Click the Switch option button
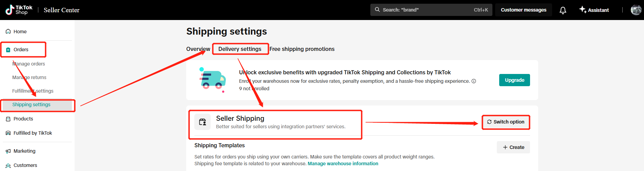 click(x=506, y=122)
